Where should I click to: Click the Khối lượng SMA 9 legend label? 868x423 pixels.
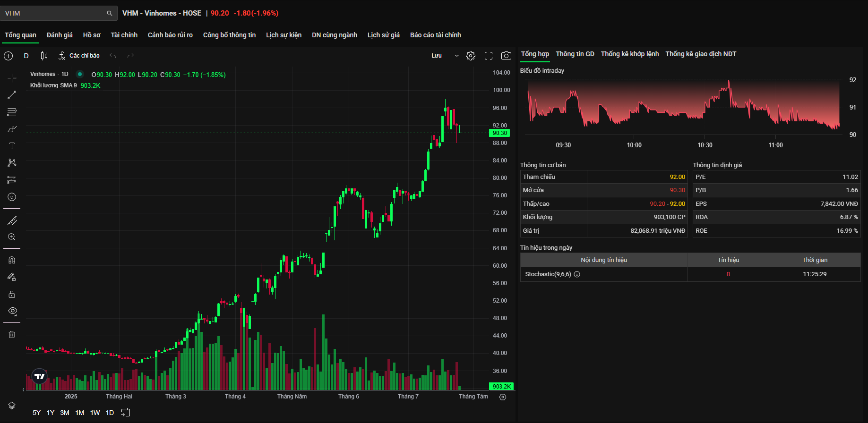tap(53, 85)
